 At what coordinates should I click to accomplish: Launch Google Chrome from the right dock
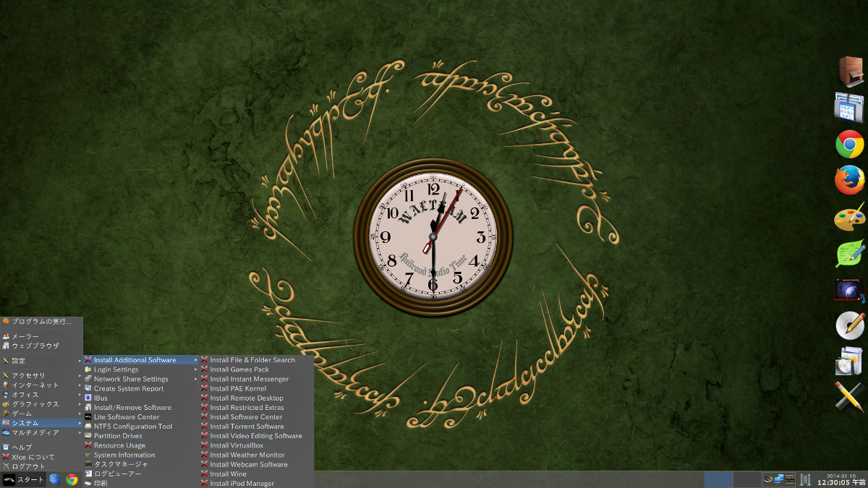coord(850,145)
